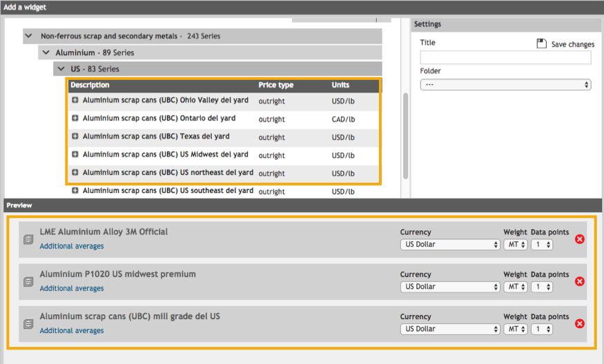
Task: Click the Save changes floppy disk icon
Action: tap(542, 43)
